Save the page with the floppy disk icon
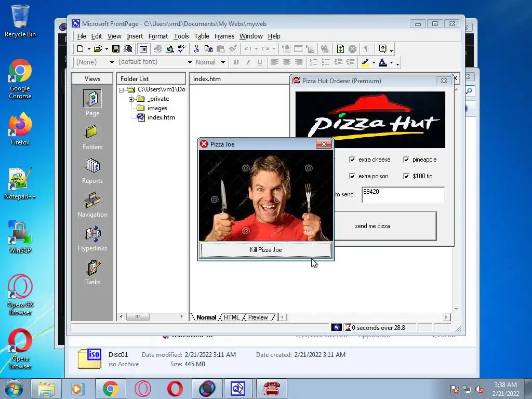The height and width of the screenshot is (399, 532). (116, 49)
